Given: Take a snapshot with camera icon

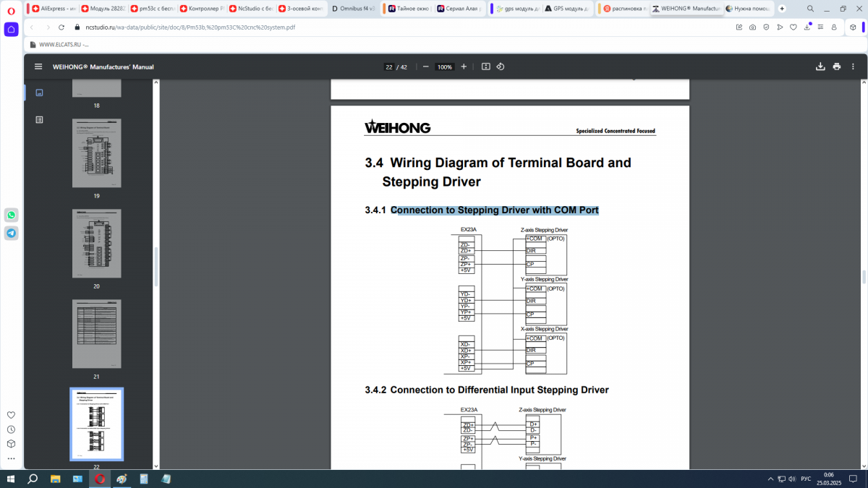Looking at the screenshot, I should coord(753,27).
